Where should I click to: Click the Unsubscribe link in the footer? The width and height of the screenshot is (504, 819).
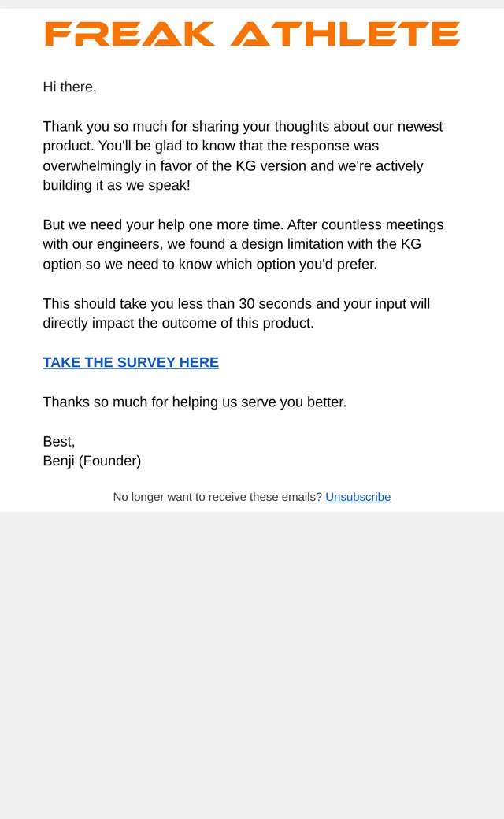358,497
